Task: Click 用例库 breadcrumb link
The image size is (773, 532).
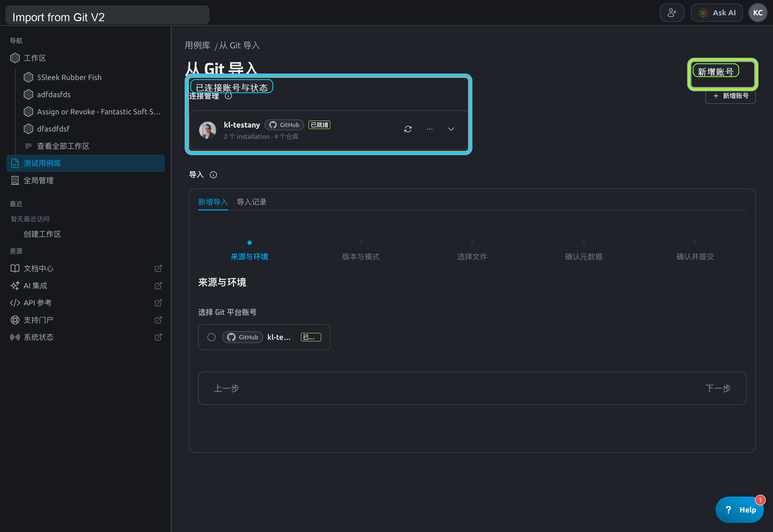Action: coord(197,45)
